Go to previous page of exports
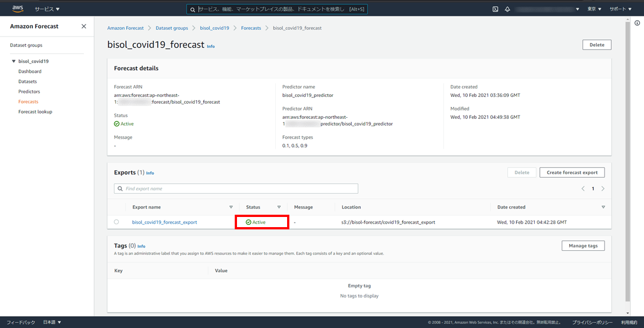This screenshot has width=644, height=328. coord(583,189)
